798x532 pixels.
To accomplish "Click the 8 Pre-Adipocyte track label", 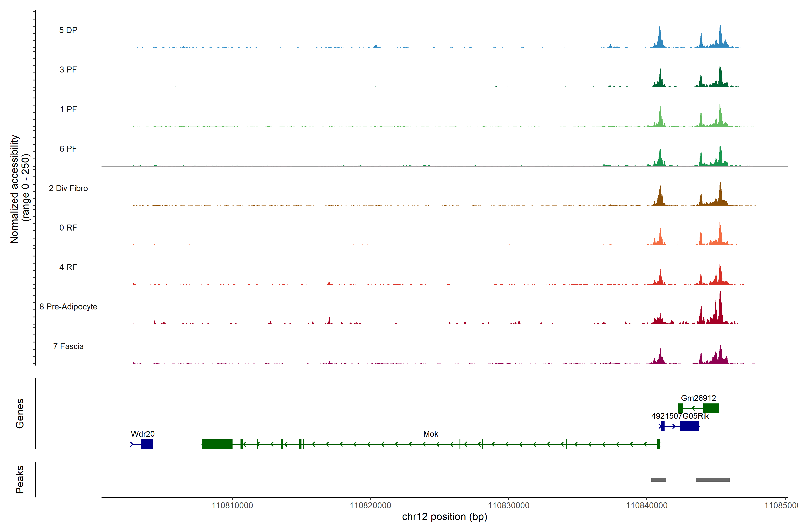I will [68, 307].
